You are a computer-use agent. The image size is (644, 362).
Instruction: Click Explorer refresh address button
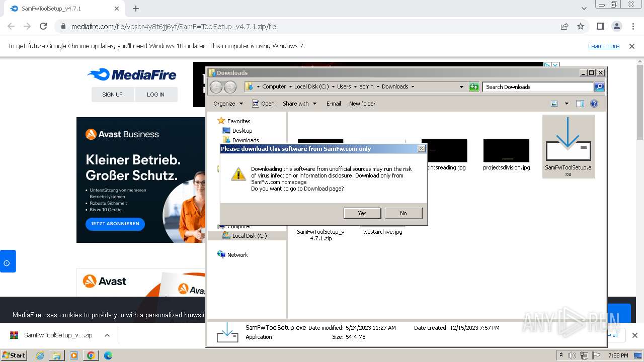coord(474,87)
